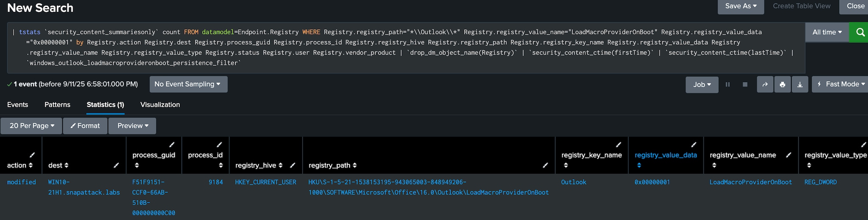Screen dimensions: 868x220
Task: Pause the search job
Action: [x=728, y=85]
